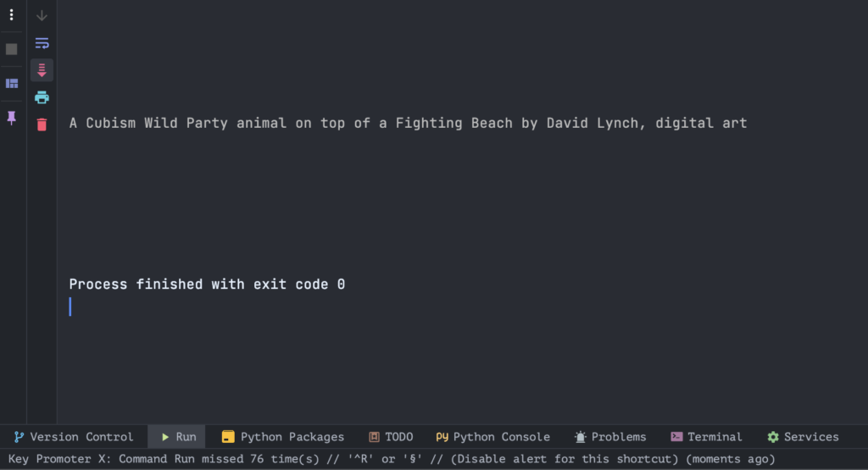Pin the Run tab with pin icon
Screen dimensions: 868x470
coord(11,117)
